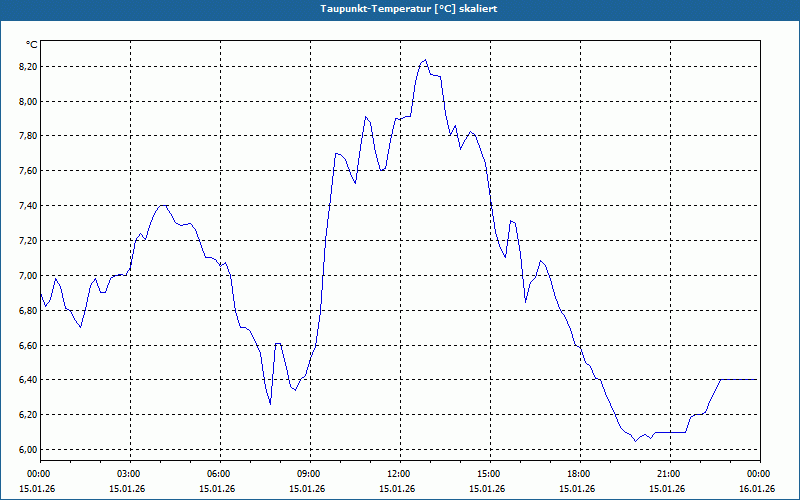Click the curve's lowest point near 20:00
Image resolution: width=800 pixels, height=500 pixels.
tap(635, 441)
